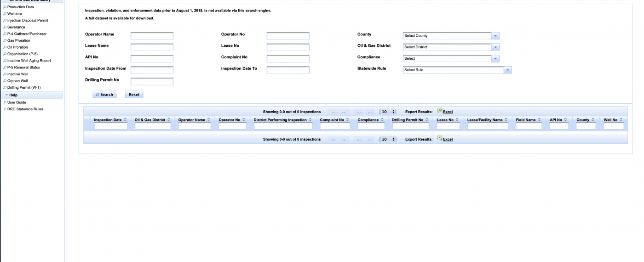Image resolution: width=644 pixels, height=262 pixels.
Task: Go to Orphan Well in the sidebar
Action: point(17,81)
